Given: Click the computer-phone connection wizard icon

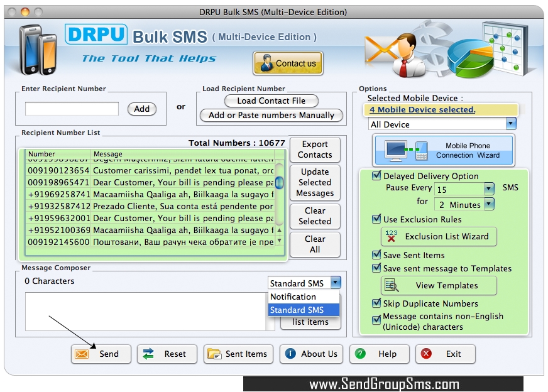Looking at the screenshot, I should click(406, 150).
